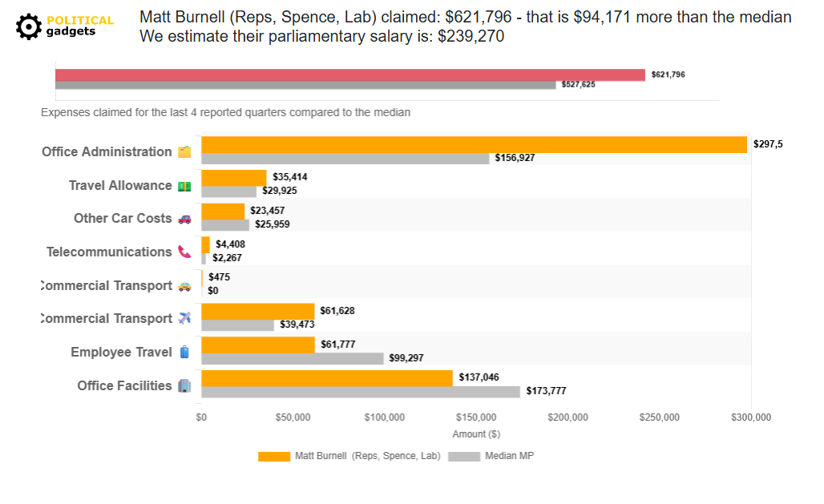This screenshot has width=824, height=504.
Task: Click the orange $61,628 Commercial Transport bar
Action: (257, 312)
